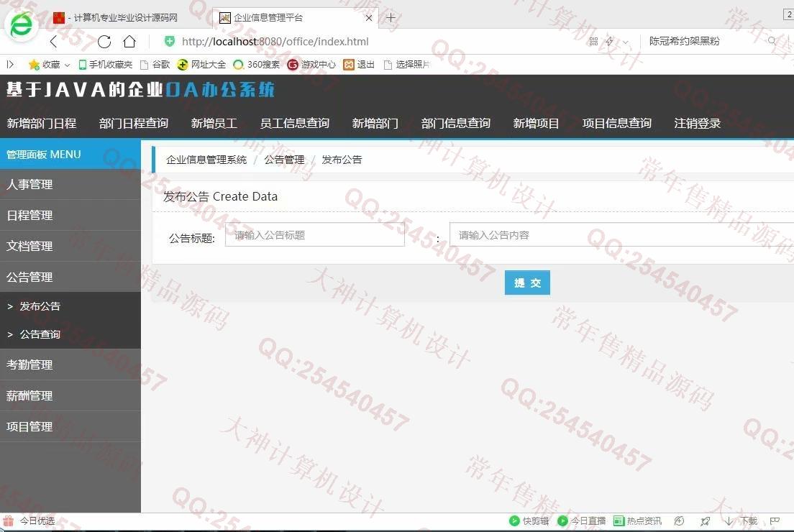
Task: Open 部门日程查询 in top navigation
Action: tap(134, 123)
